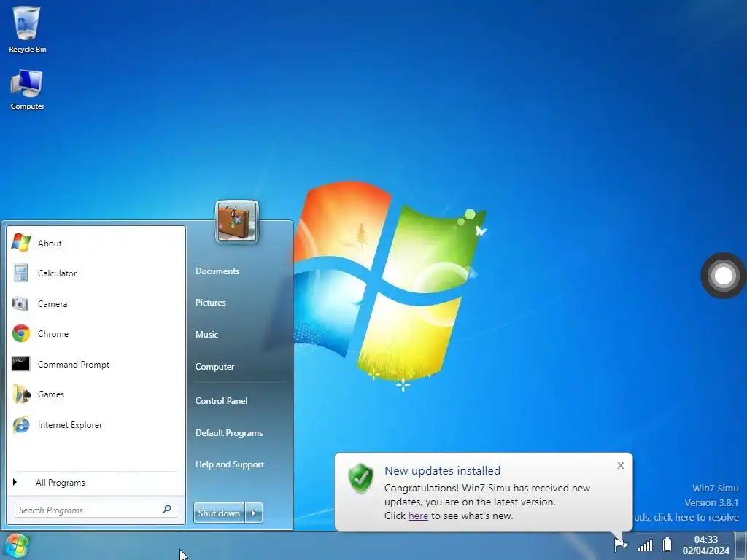Viewport: 747px width, 560px height.
Task: Click the Search Programs input field
Action: [x=96, y=510]
